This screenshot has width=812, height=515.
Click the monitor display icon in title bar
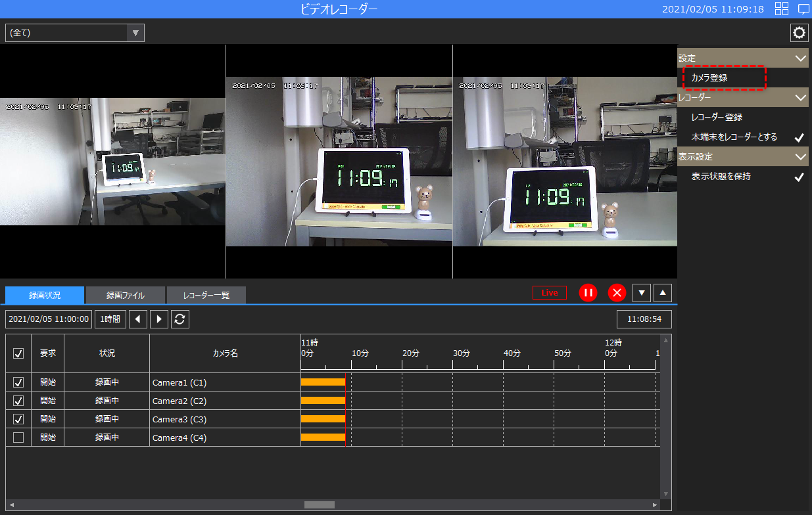tap(802, 9)
